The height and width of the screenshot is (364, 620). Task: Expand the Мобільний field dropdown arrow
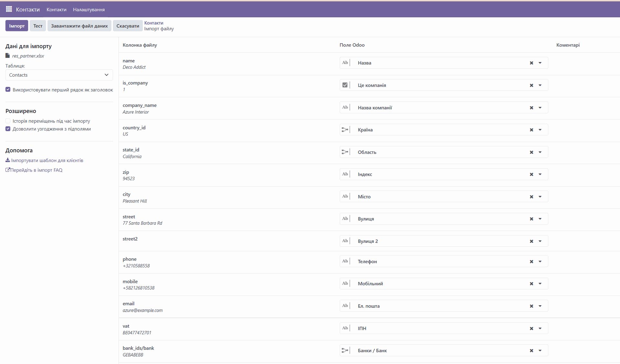(x=540, y=284)
